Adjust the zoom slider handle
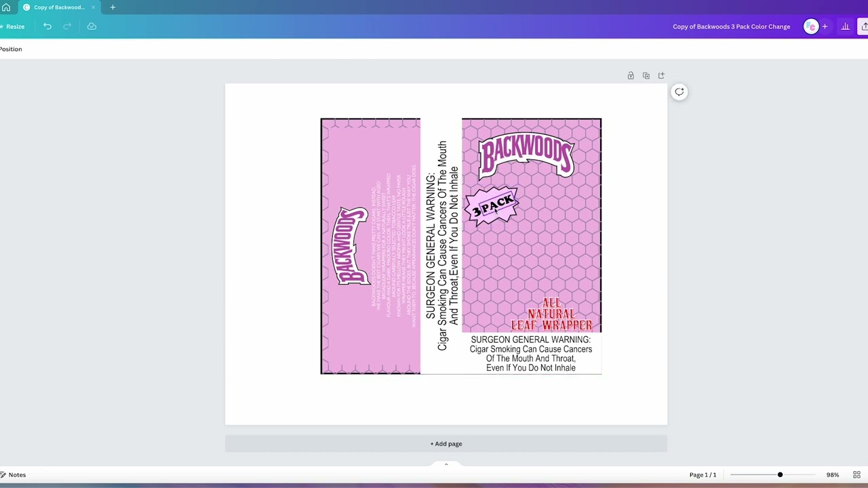 click(x=780, y=474)
